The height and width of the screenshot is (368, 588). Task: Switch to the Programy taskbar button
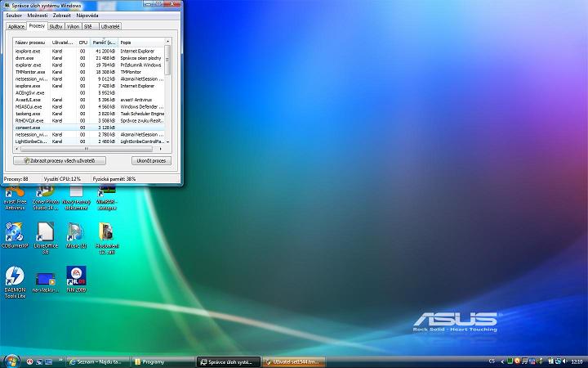[x=163, y=362]
